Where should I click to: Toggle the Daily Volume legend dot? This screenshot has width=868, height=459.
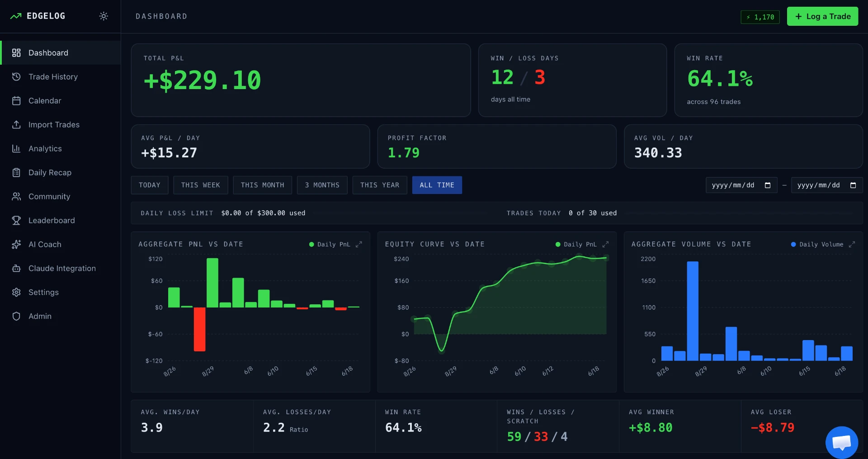click(793, 245)
